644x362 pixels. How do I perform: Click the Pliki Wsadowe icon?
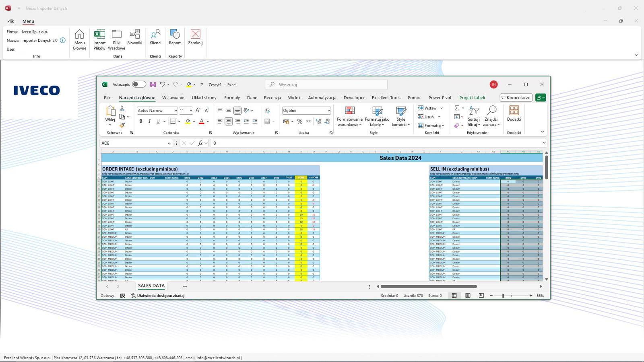pos(116,39)
